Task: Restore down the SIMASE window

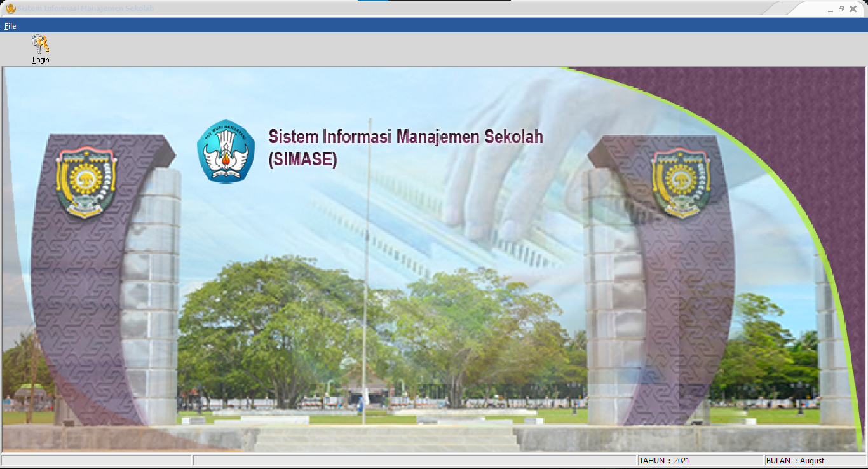Action: point(841,9)
